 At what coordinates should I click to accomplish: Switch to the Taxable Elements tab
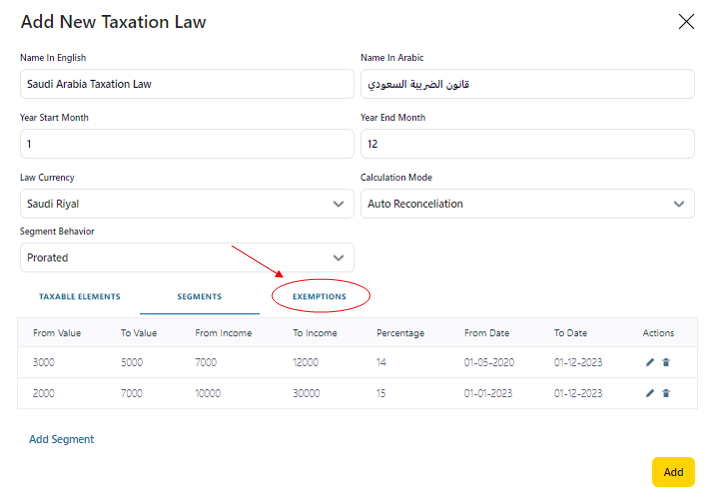(x=79, y=297)
